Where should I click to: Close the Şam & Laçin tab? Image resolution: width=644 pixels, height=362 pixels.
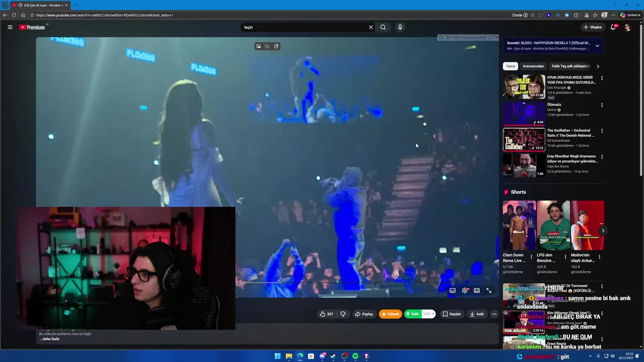point(66,5)
